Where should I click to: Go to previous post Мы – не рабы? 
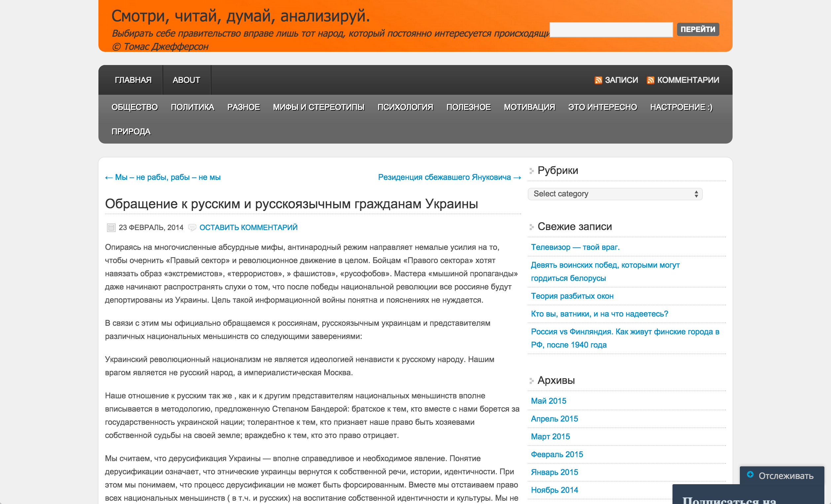tap(163, 177)
